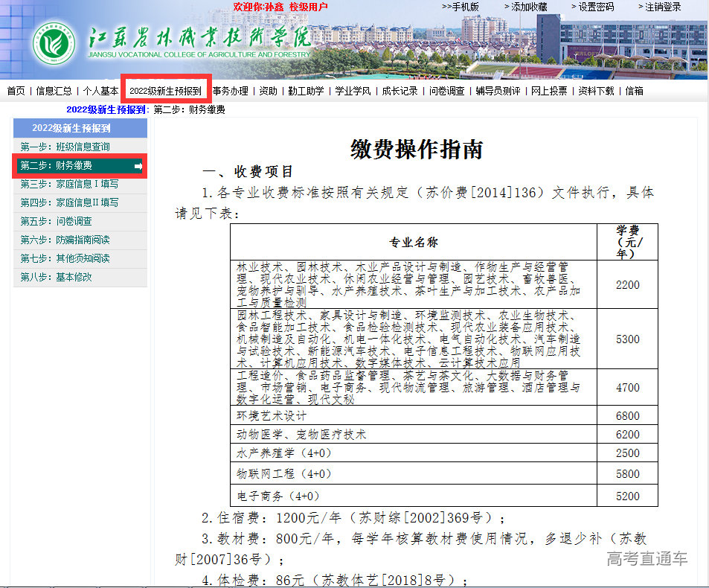Select 第三步:家庭信息I填写 in sidebar
This screenshot has height=588, width=709.
click(69, 184)
